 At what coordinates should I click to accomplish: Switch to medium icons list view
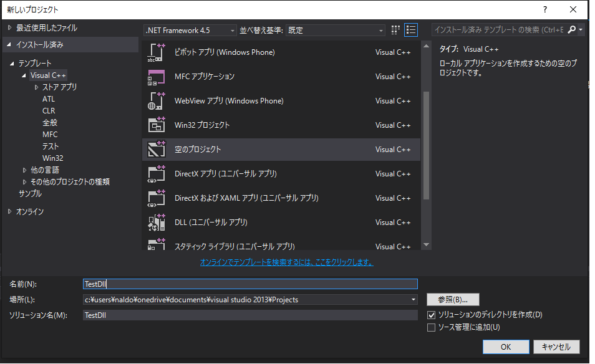pyautogui.click(x=411, y=30)
